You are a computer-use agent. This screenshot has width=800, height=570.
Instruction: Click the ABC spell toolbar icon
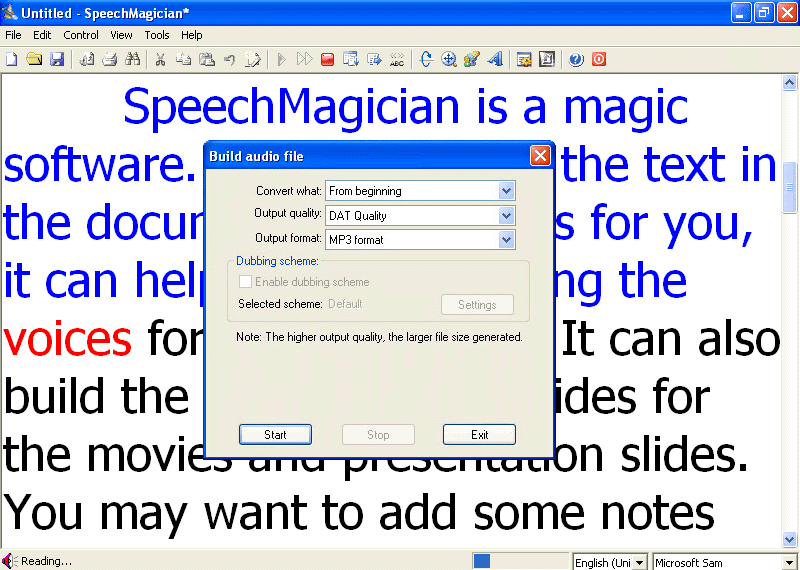[x=397, y=59]
